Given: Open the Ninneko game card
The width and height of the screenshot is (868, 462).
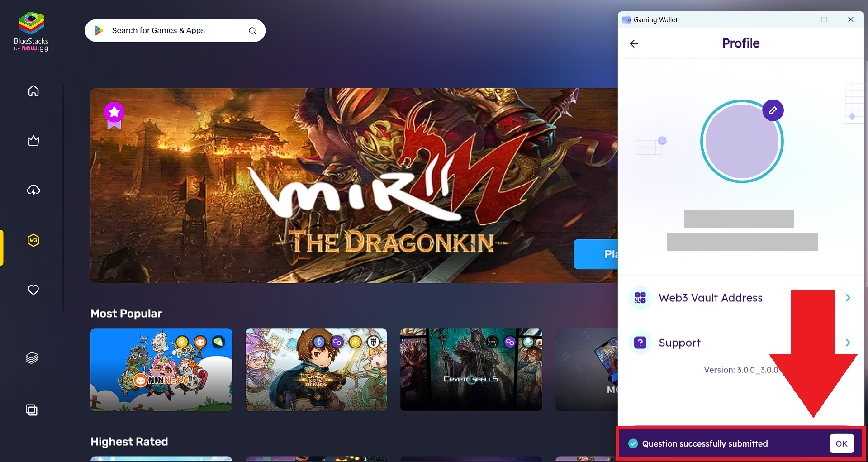Looking at the screenshot, I should [x=161, y=369].
